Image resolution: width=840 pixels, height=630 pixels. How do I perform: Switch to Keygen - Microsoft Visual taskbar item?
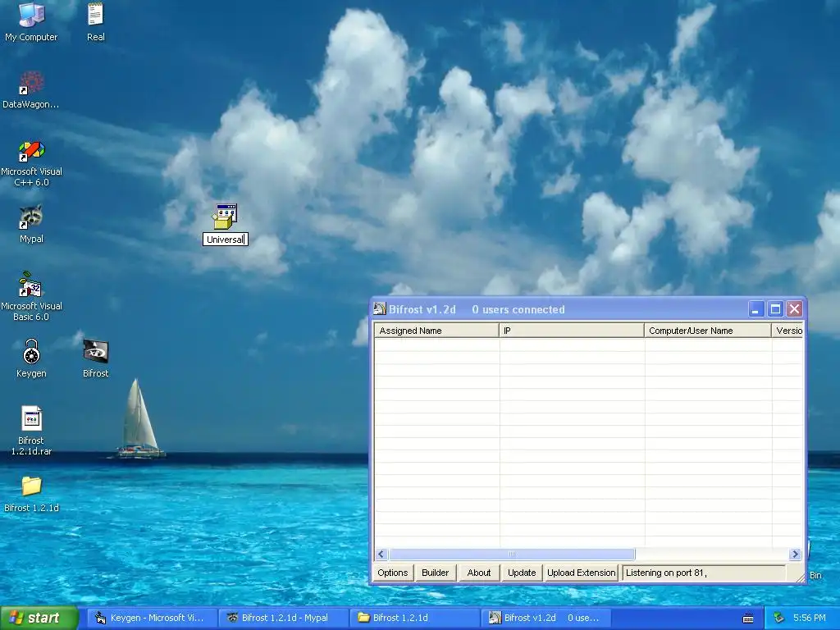(152, 618)
